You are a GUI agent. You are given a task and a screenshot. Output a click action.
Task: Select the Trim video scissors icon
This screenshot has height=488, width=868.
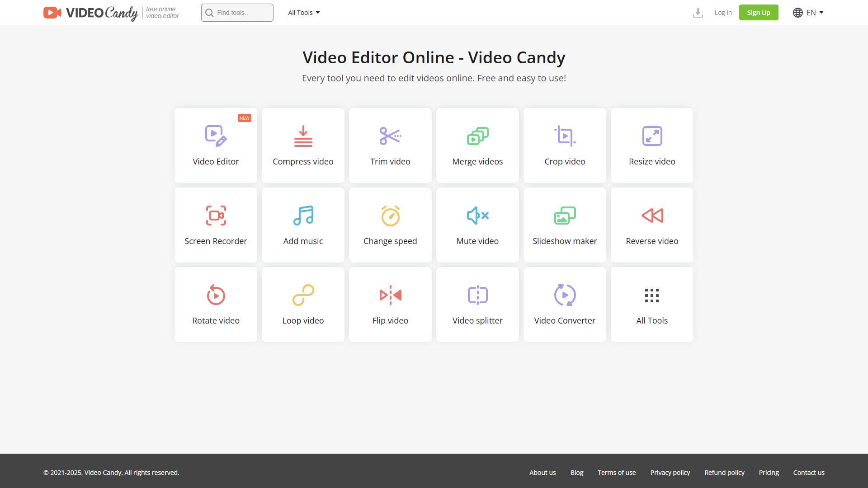pyautogui.click(x=390, y=136)
